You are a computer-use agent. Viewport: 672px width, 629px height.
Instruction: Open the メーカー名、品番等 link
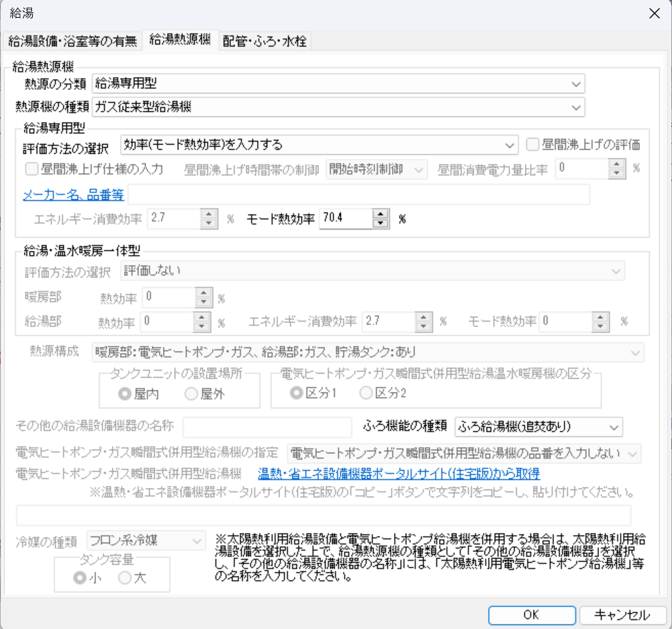point(74,195)
